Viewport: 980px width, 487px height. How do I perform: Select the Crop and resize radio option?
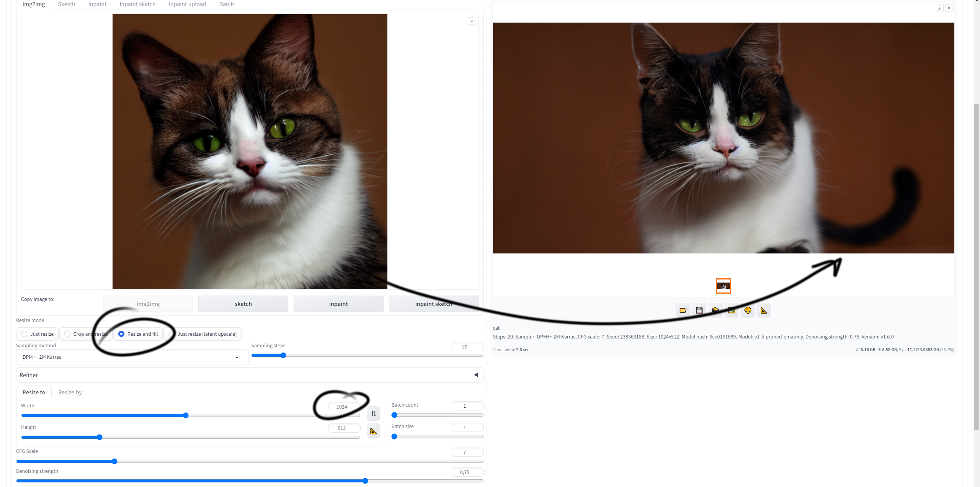click(x=86, y=334)
